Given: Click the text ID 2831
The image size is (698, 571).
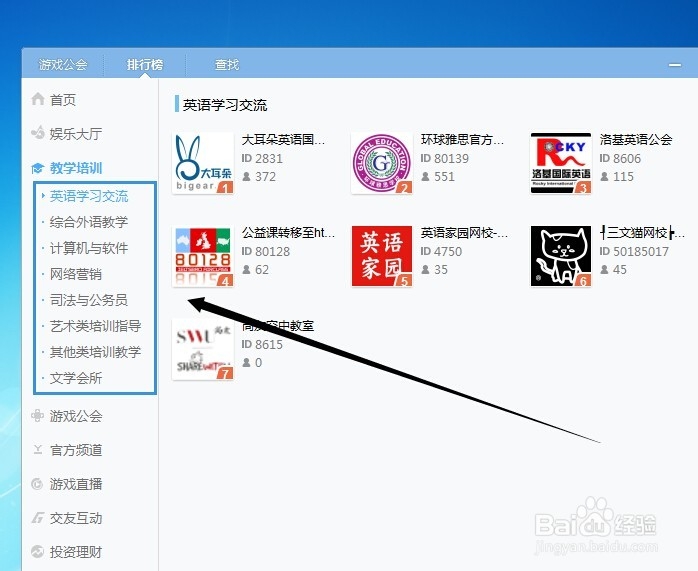Looking at the screenshot, I should tap(262, 158).
